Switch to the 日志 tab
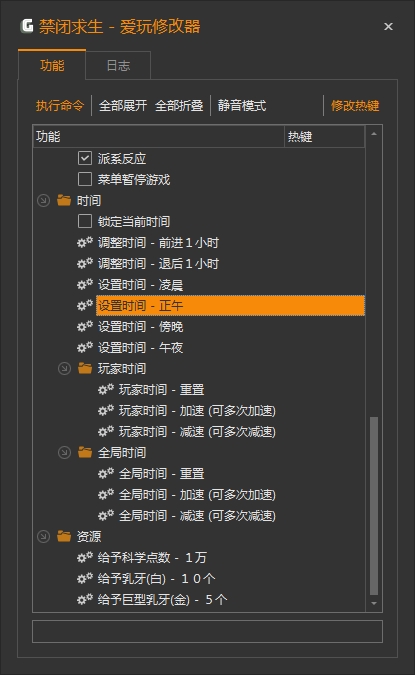This screenshot has width=415, height=675. (118, 65)
